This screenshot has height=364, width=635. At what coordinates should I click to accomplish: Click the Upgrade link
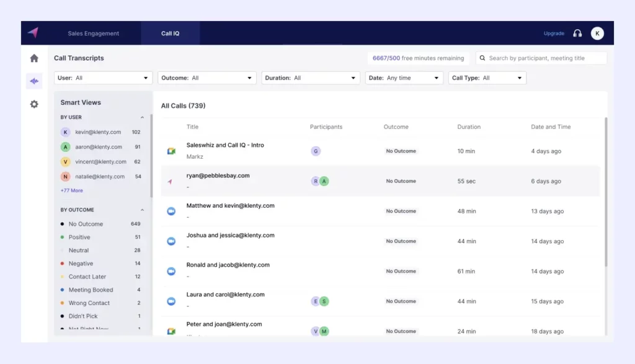pos(554,33)
